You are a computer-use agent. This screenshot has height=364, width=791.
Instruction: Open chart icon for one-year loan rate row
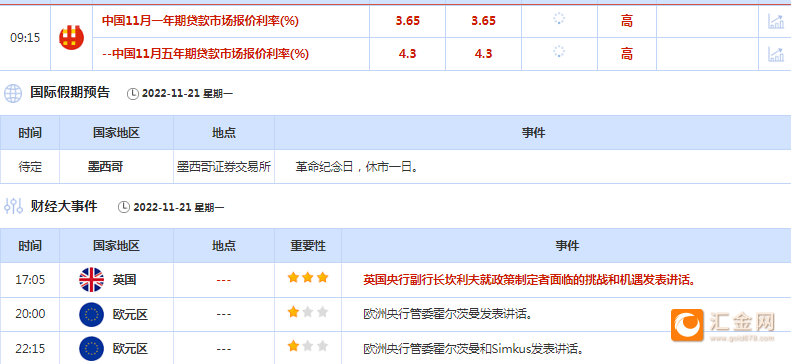tap(775, 21)
